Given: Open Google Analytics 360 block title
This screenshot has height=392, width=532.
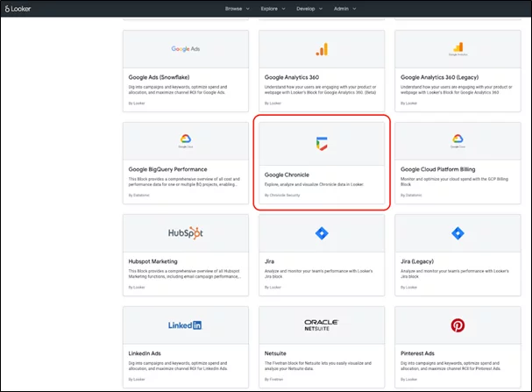Looking at the screenshot, I should 292,77.
